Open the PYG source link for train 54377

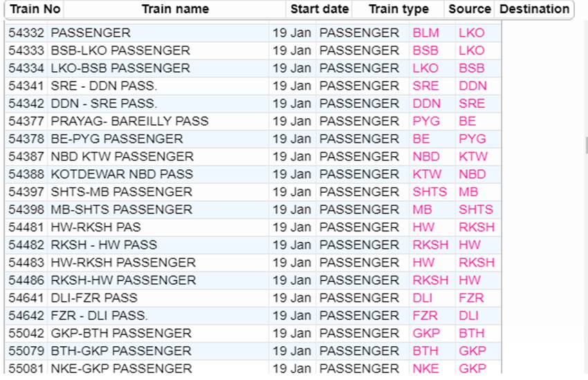[426, 122]
